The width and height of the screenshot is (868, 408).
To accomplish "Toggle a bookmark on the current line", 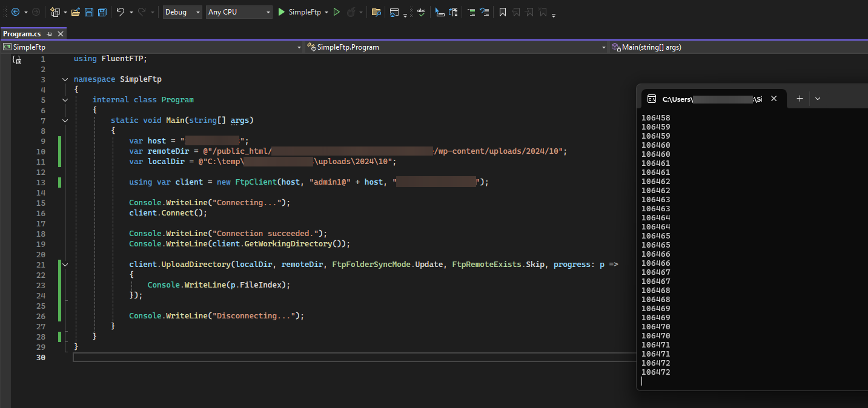I will tap(502, 12).
